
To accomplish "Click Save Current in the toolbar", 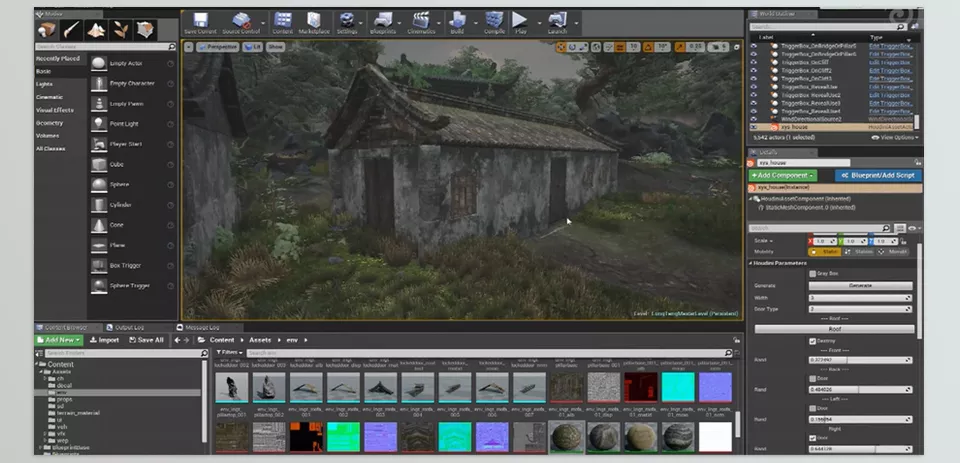I will (200, 23).
